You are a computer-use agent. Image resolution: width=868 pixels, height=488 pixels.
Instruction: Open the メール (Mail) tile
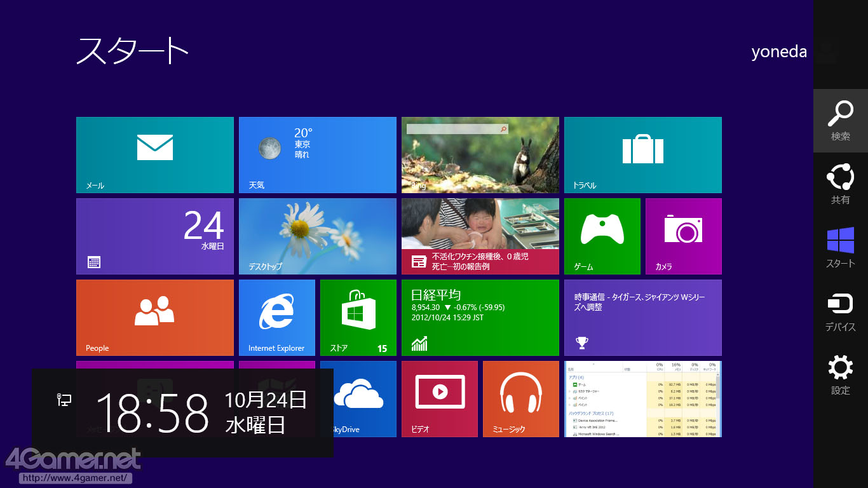155,155
